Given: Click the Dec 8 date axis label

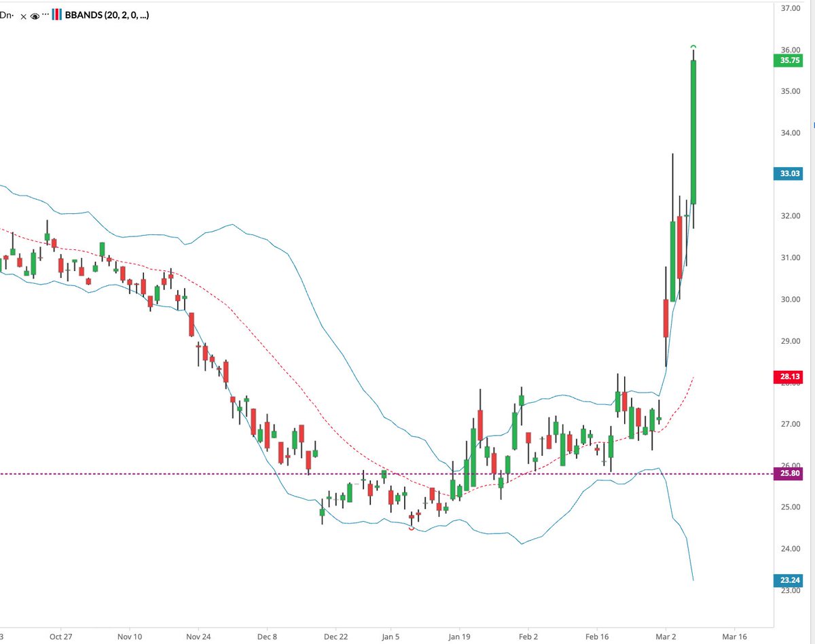Looking at the screenshot, I should 267,637.
